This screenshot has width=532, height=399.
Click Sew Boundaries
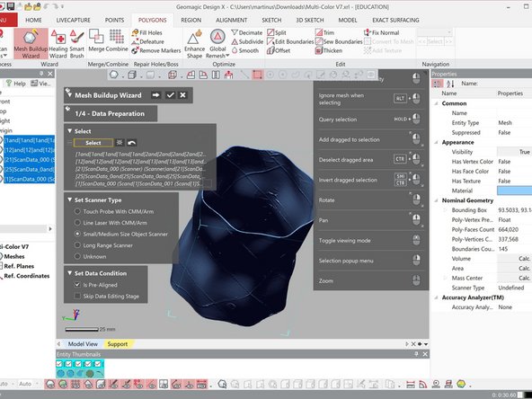(x=339, y=41)
